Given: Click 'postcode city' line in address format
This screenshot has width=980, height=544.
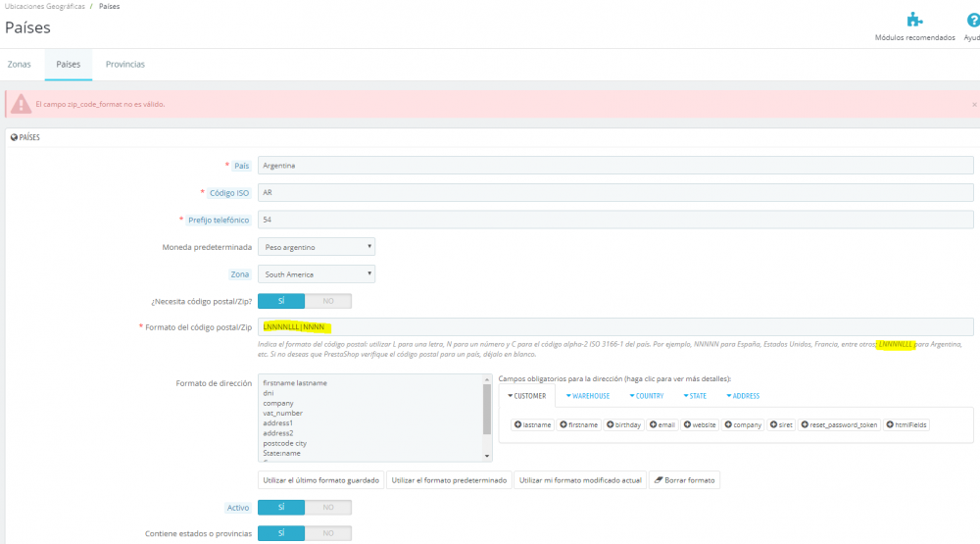Looking at the screenshot, I should [285, 443].
